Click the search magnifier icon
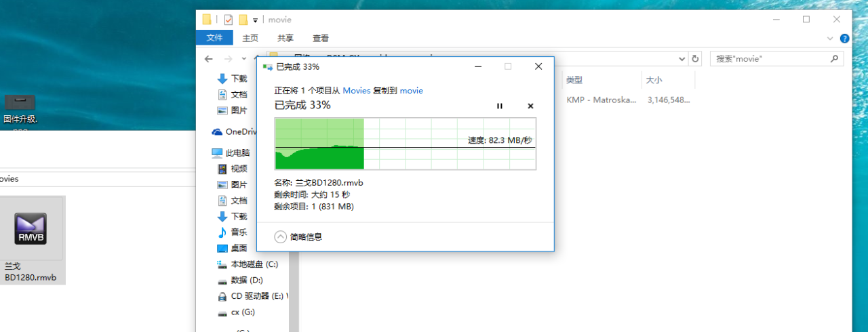Image resolution: width=868 pixels, height=332 pixels. [x=835, y=59]
